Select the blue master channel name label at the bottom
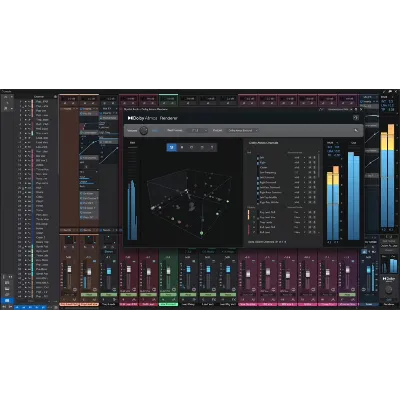Viewport: 400px width, 400px height. (369, 304)
